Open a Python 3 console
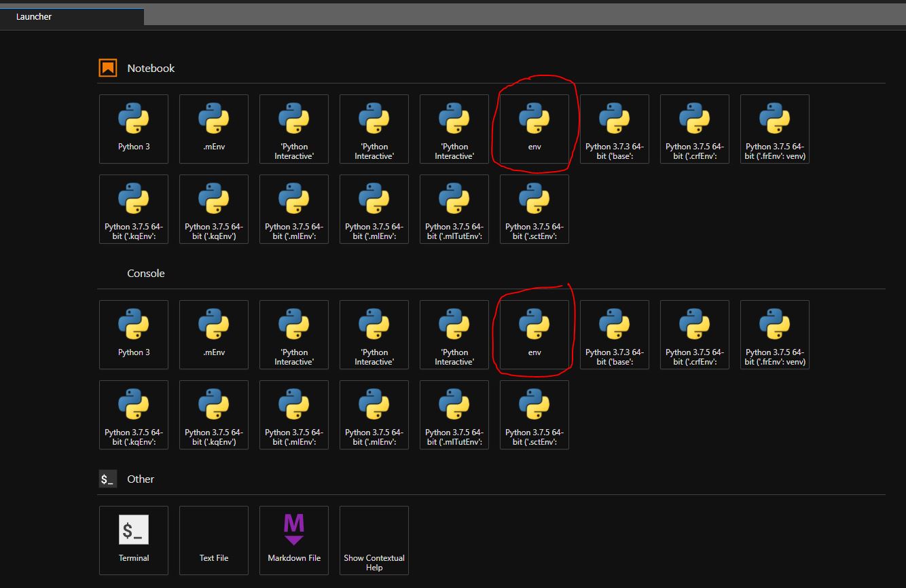Image resolution: width=906 pixels, height=588 pixels. (x=134, y=335)
